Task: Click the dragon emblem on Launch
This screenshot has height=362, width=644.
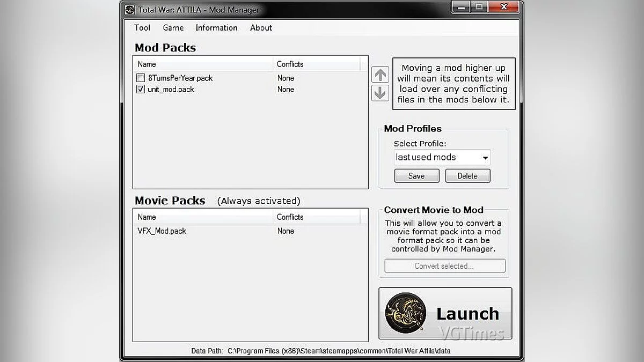Action: click(x=405, y=313)
